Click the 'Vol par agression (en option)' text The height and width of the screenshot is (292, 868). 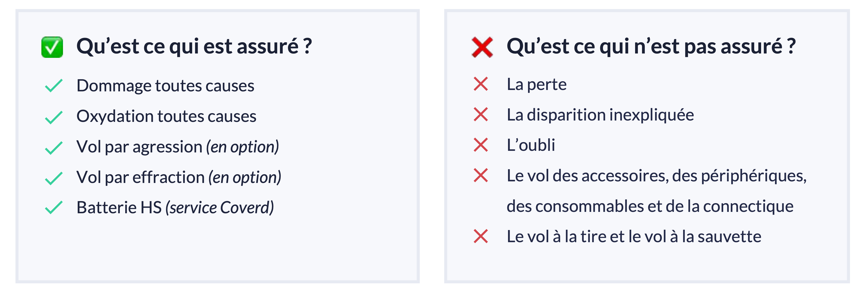click(178, 147)
